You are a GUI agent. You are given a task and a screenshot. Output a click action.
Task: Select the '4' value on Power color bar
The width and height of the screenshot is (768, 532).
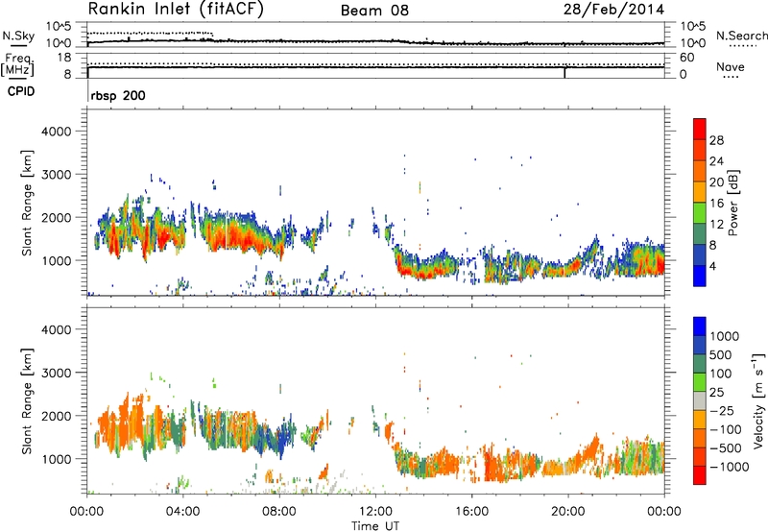click(713, 267)
